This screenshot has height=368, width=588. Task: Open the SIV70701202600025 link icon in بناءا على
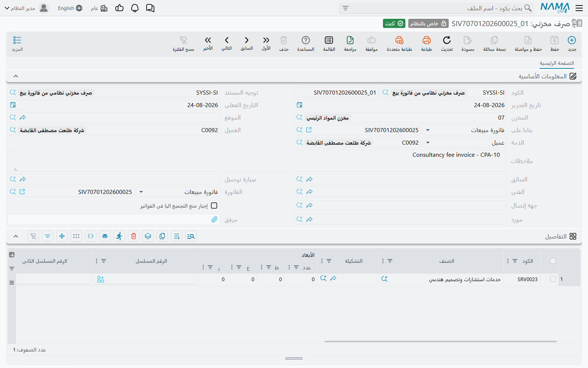pyautogui.click(x=309, y=130)
